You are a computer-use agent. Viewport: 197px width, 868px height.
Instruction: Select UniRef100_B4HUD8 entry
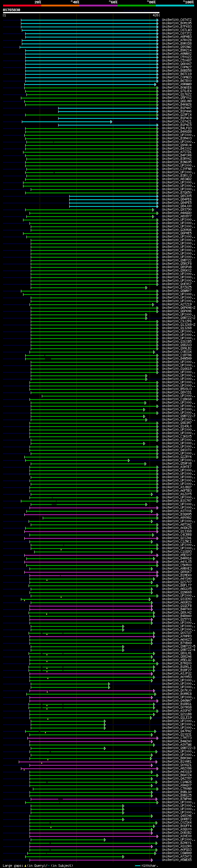tap(177, 131)
